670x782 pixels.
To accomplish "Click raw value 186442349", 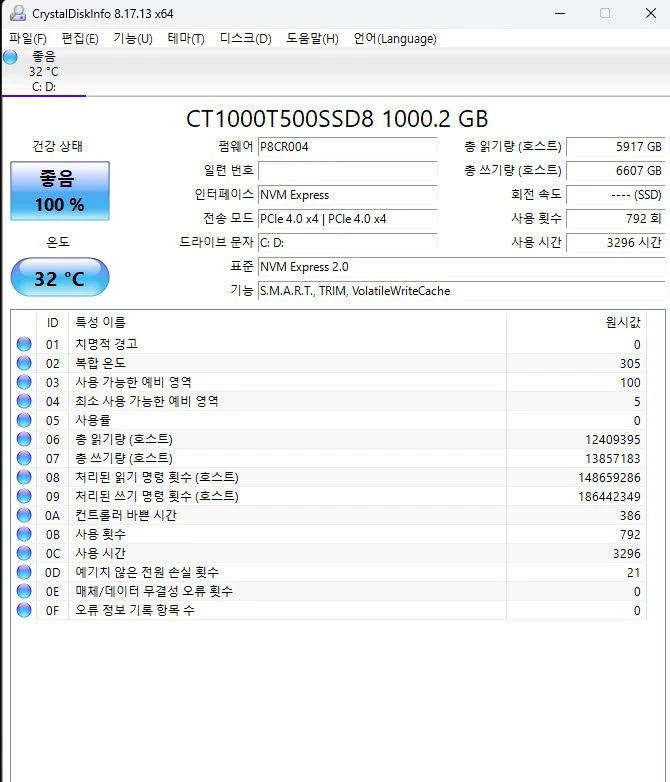I will click(x=609, y=496).
